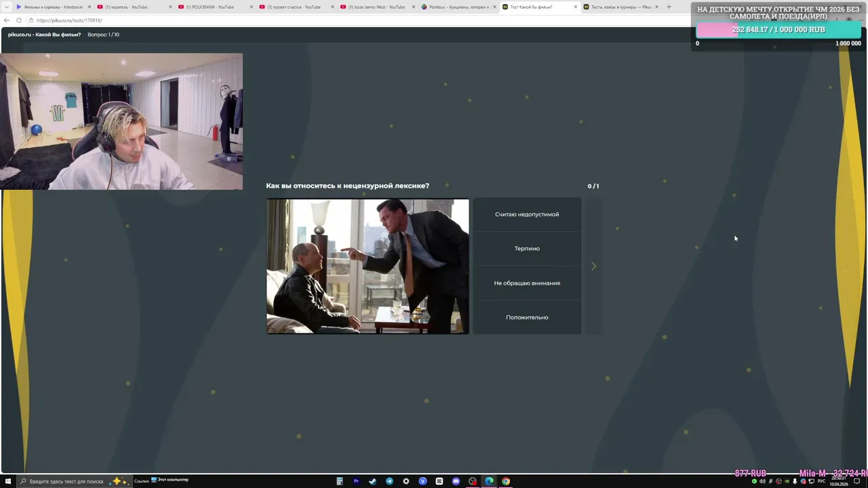
Task: Reload the page with refresh icon
Action: point(19,20)
